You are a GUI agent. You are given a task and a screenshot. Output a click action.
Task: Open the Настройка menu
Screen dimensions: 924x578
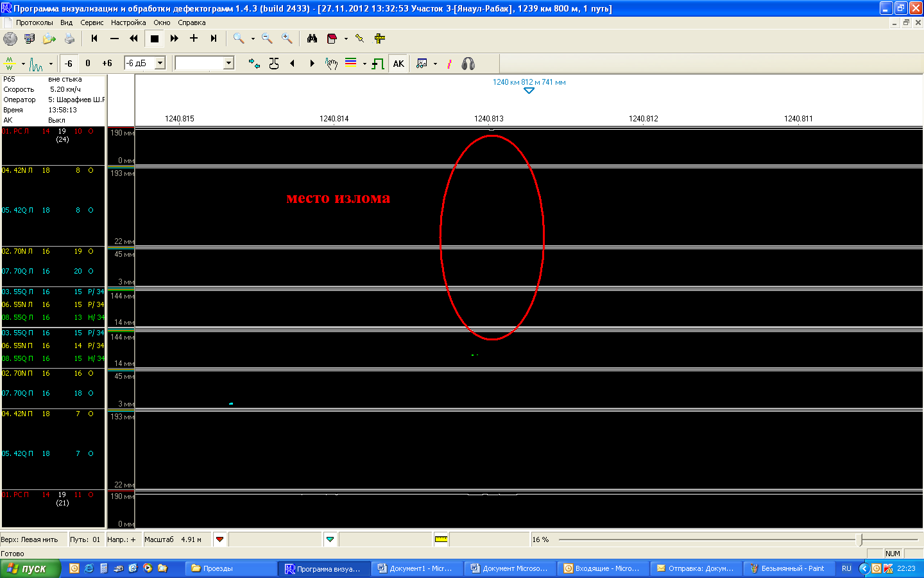pos(128,22)
